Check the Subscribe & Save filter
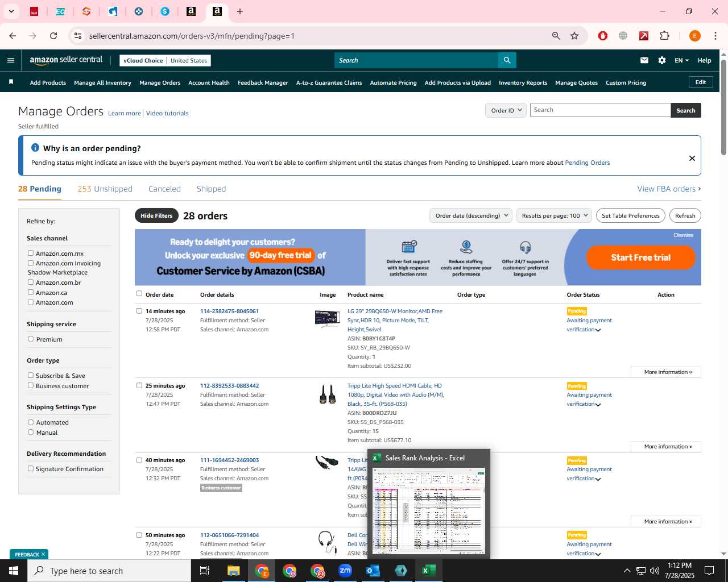Image resolution: width=728 pixels, height=582 pixels. [31, 375]
